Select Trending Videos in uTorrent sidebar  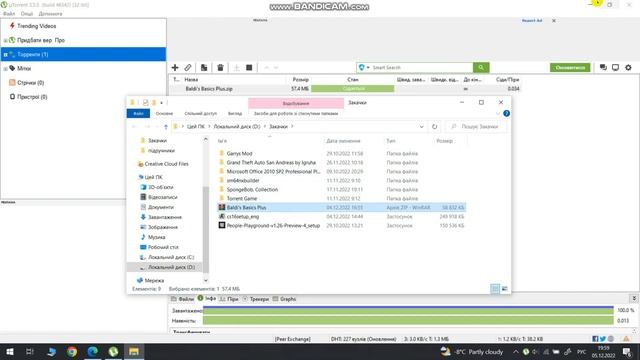click(x=36, y=26)
